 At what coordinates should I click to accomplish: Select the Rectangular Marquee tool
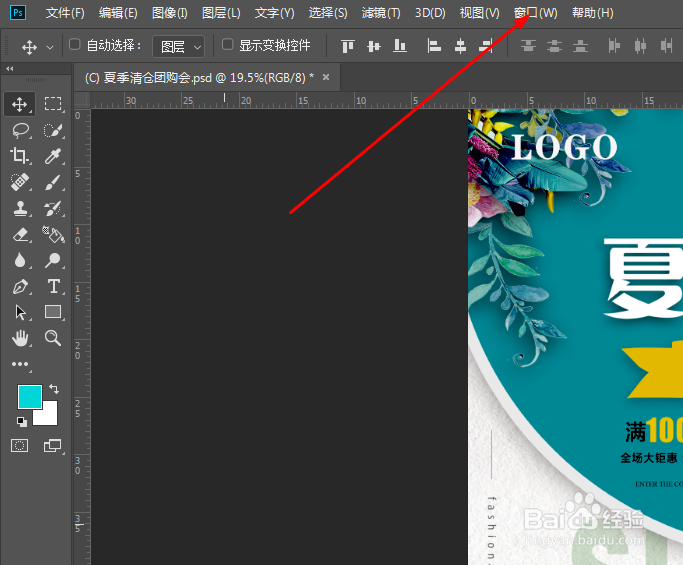[53, 104]
